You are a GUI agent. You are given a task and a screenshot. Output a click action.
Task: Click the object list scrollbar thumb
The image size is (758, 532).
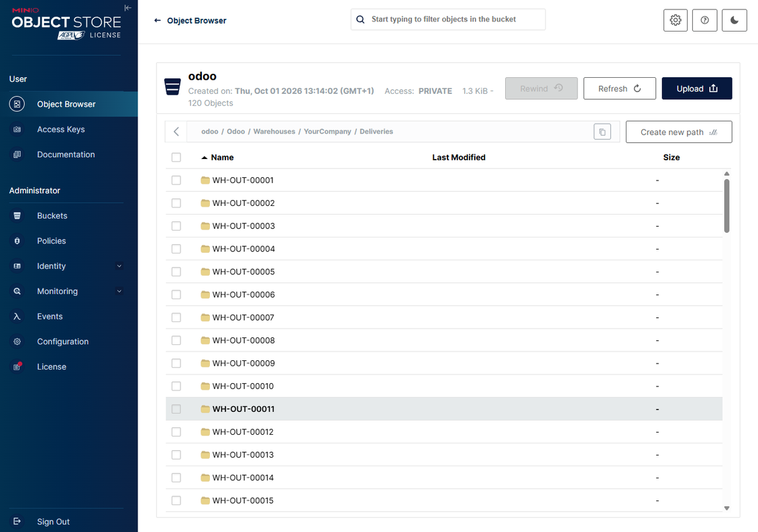[726, 206]
